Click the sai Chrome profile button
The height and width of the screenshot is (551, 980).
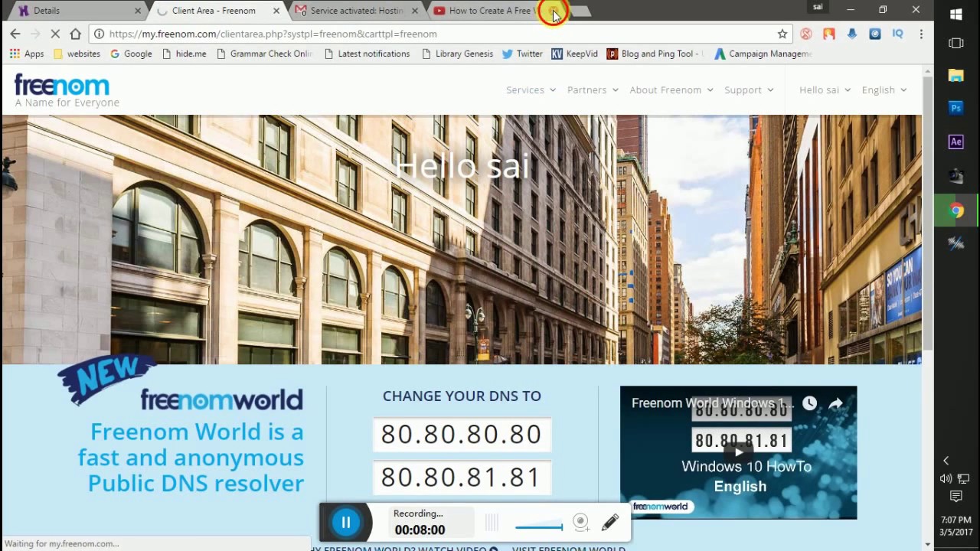click(818, 8)
